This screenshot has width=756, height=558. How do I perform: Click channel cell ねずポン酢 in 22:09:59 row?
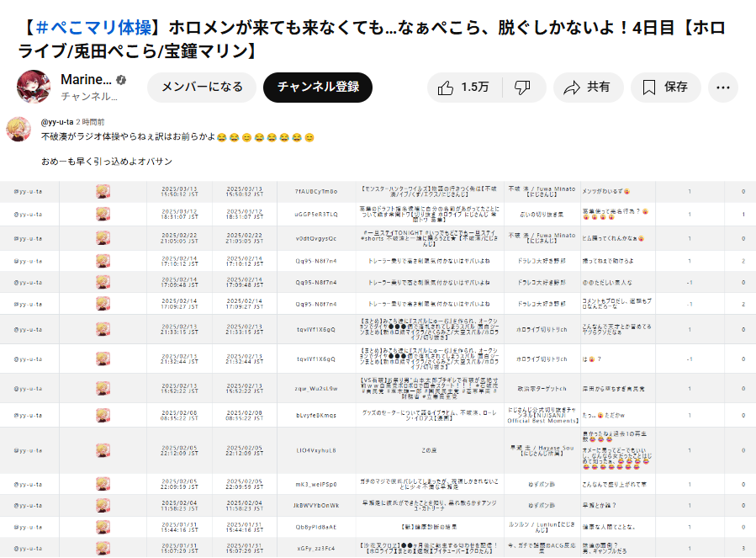pyautogui.click(x=542, y=484)
